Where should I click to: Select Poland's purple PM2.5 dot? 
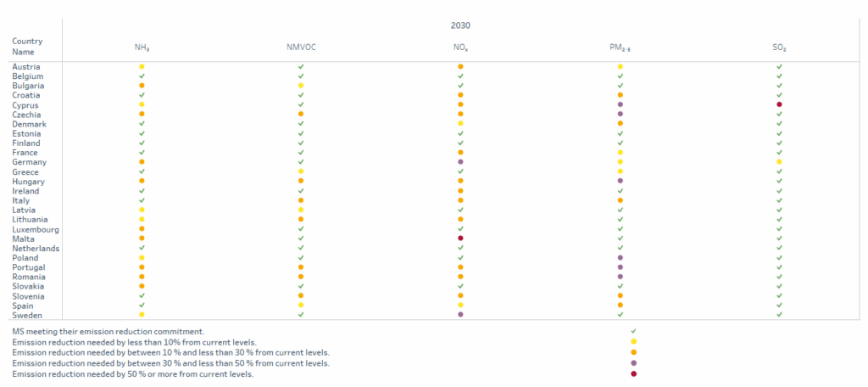point(620,258)
